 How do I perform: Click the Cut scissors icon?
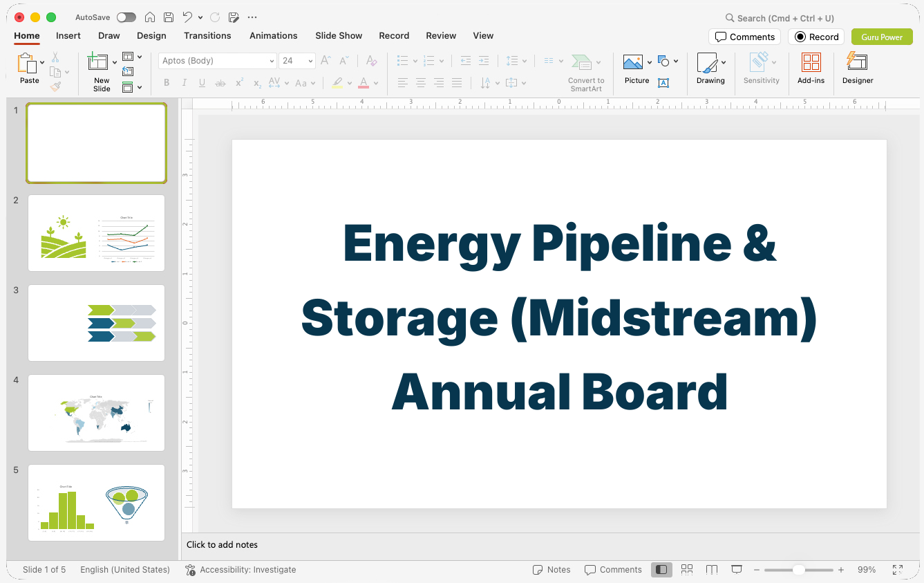click(x=55, y=57)
